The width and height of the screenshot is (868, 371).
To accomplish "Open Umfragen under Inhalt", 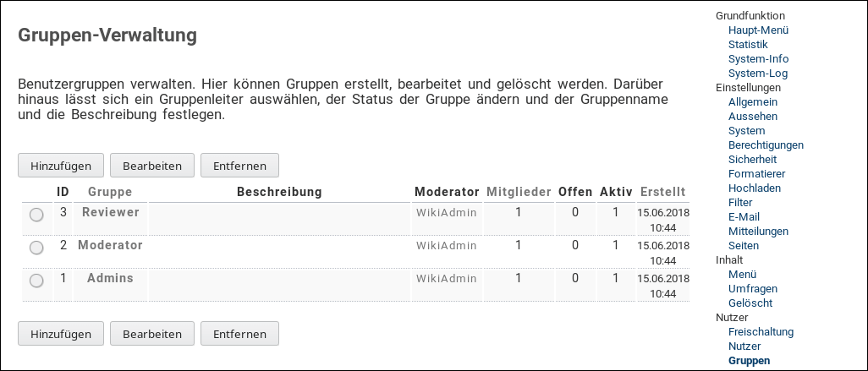I will pos(750,288).
